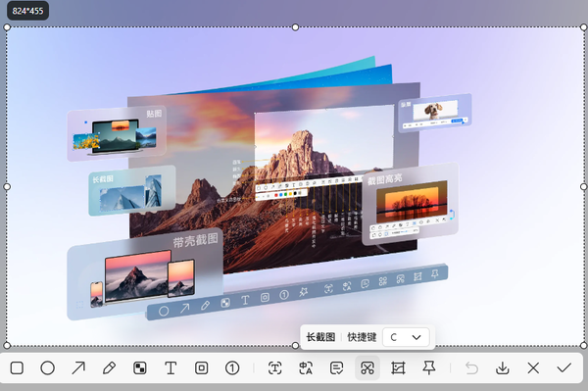Screen dimensions: 588x391
Task: Cancel the capture with X icon
Action: click(533, 368)
